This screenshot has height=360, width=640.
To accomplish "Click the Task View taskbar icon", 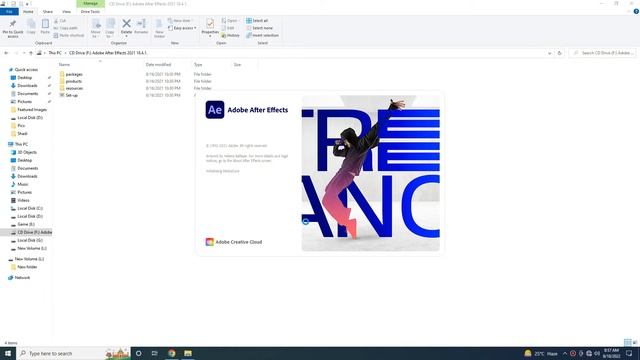I will [155, 353].
